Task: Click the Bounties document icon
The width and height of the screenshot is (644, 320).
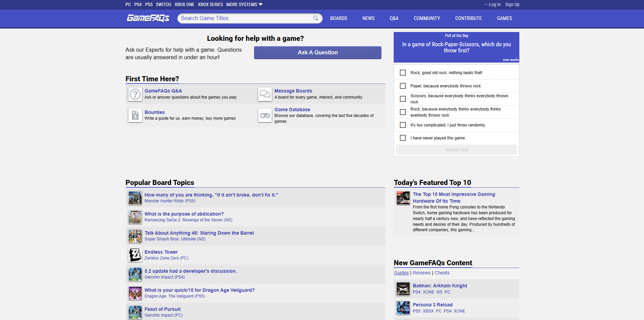Action: click(135, 115)
